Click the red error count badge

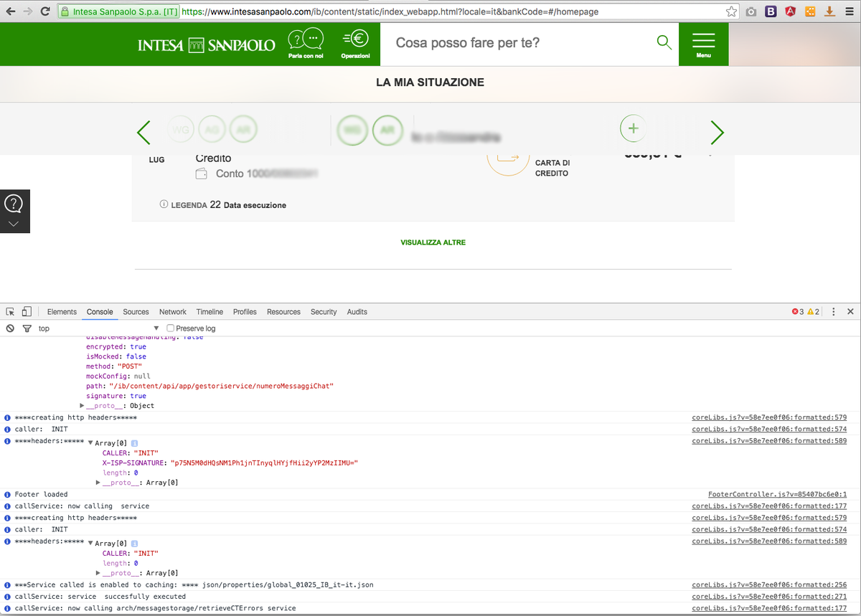797,312
